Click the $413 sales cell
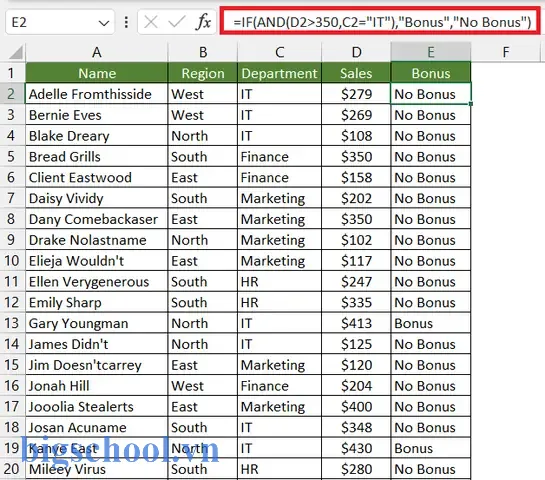Image resolution: width=545 pixels, height=480 pixels. pos(356,323)
